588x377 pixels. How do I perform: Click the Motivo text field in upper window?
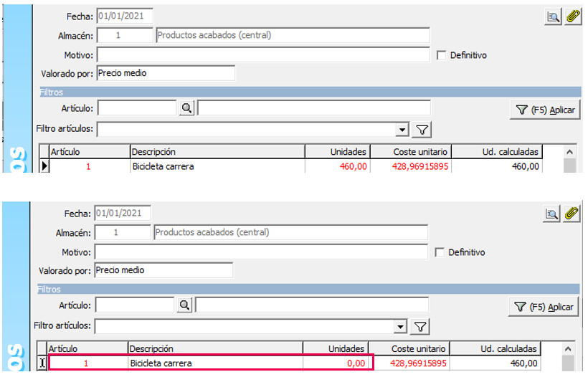(263, 54)
